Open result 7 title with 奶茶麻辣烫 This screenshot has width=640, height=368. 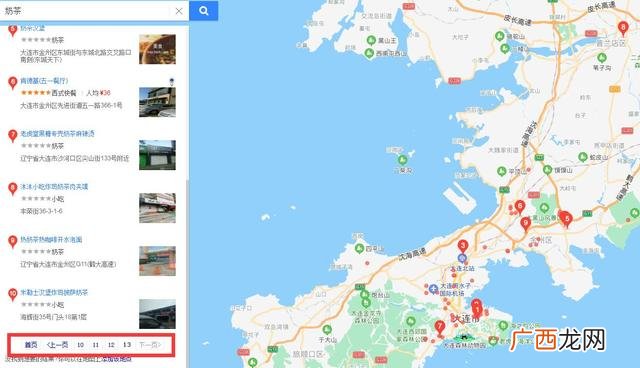[x=58, y=133]
